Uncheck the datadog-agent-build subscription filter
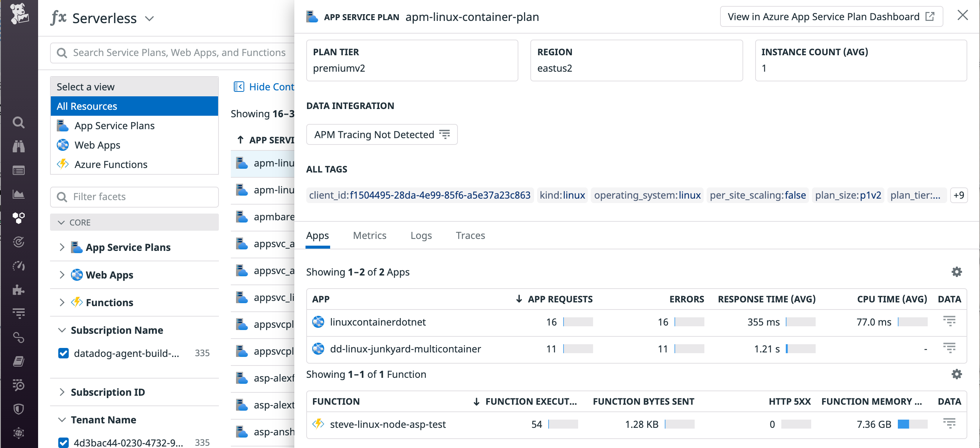Image resolution: width=980 pixels, height=448 pixels. tap(63, 353)
